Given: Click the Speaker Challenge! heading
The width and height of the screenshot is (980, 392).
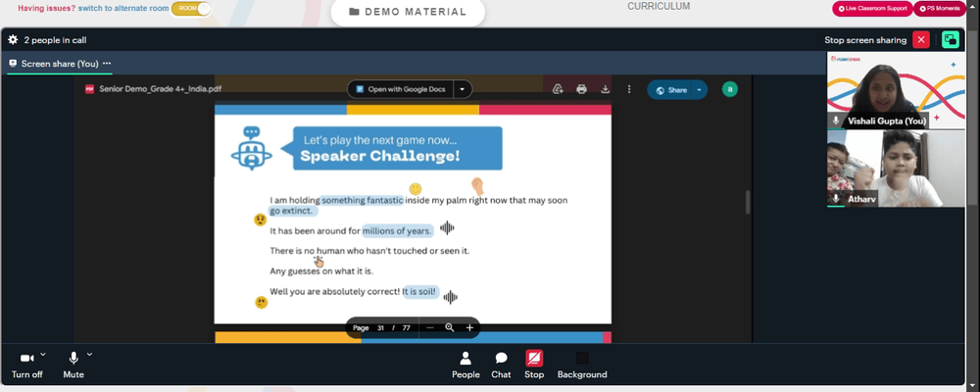Looking at the screenshot, I should [x=380, y=156].
